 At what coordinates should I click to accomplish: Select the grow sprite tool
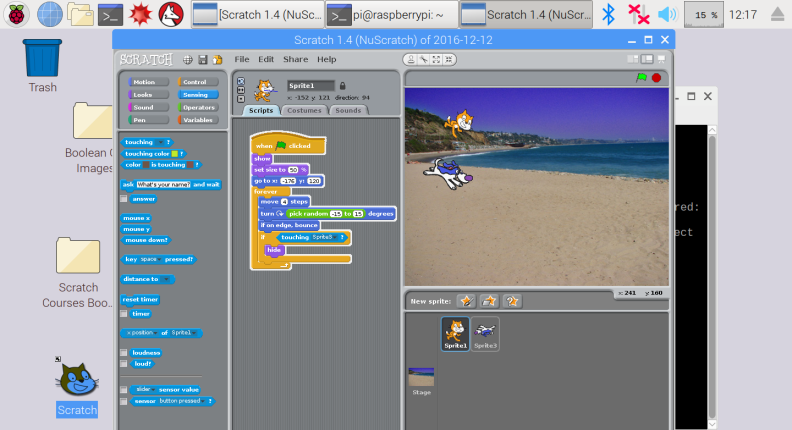436,60
